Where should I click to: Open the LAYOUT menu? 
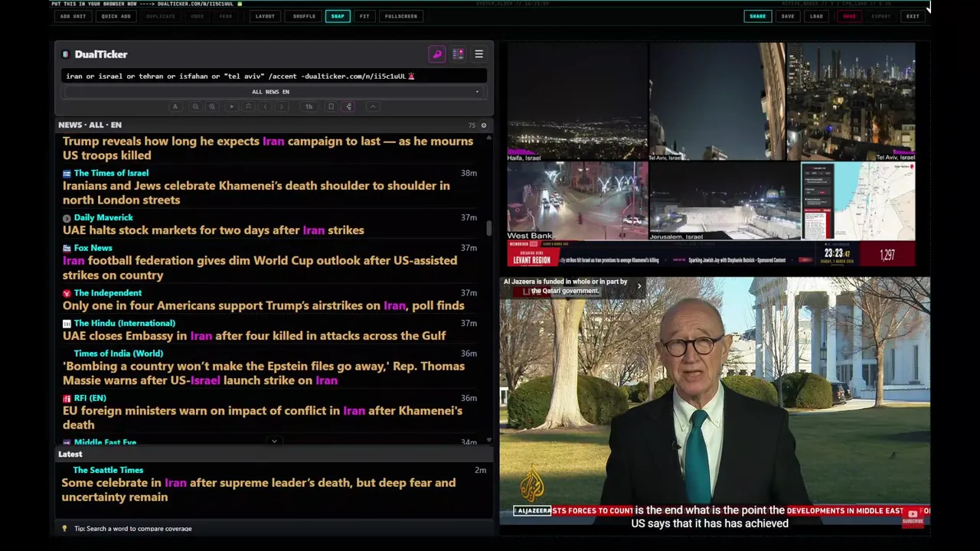(265, 16)
